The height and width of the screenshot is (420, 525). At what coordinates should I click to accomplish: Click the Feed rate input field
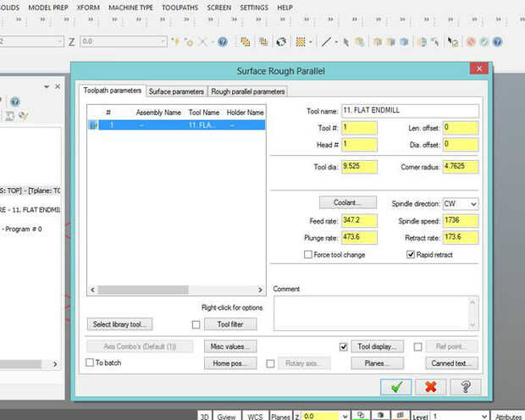360,219
